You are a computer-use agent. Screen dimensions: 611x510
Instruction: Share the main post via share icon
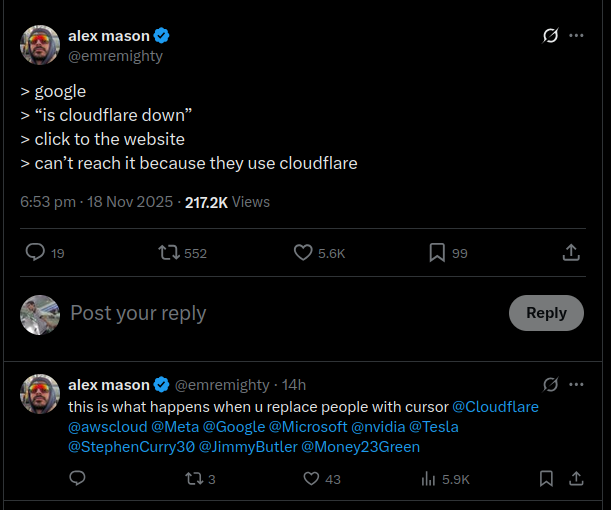coord(571,253)
